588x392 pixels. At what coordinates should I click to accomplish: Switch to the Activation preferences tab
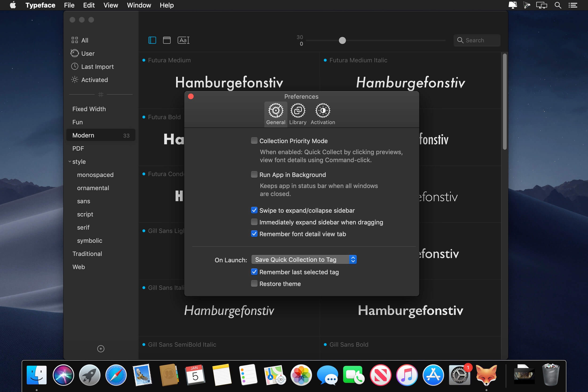click(x=323, y=114)
